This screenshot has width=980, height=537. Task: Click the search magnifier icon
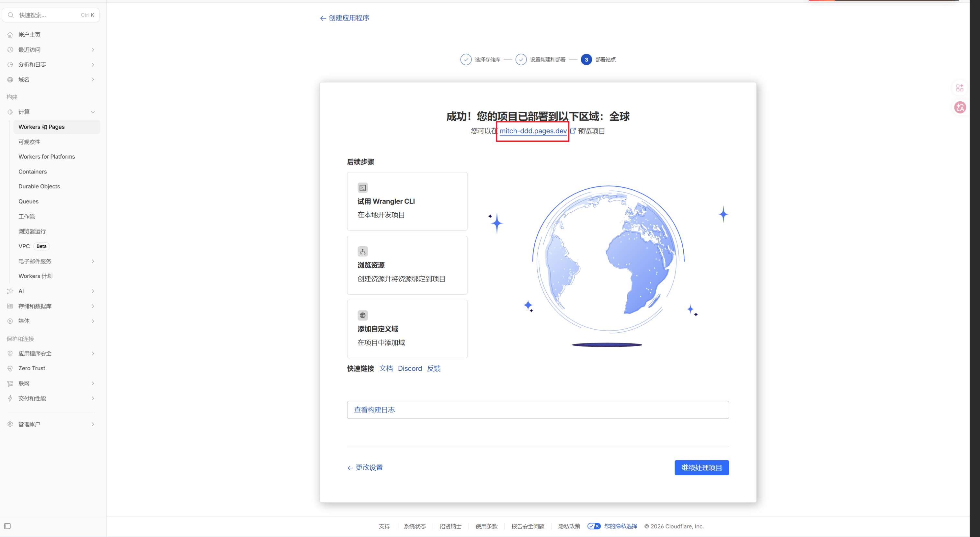11,15
